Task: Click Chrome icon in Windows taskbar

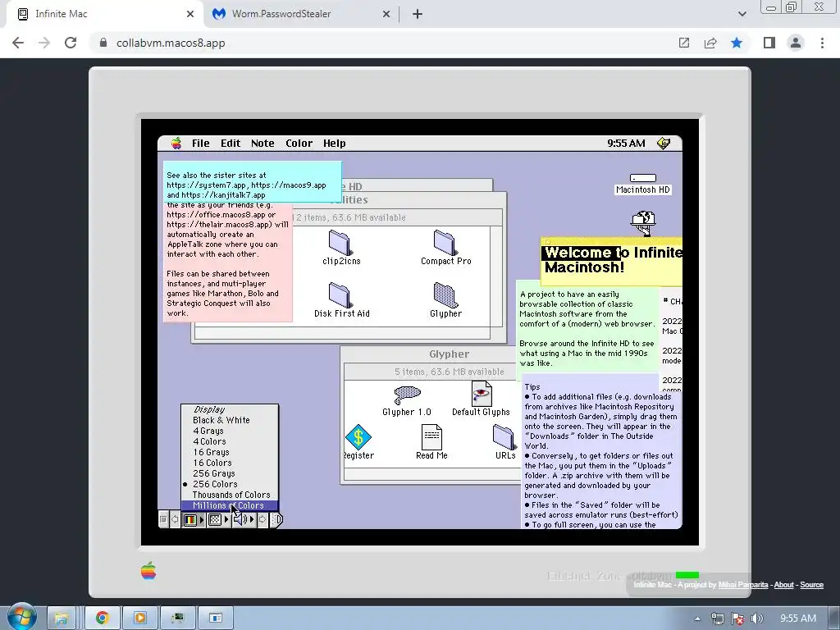Action: tap(103, 618)
